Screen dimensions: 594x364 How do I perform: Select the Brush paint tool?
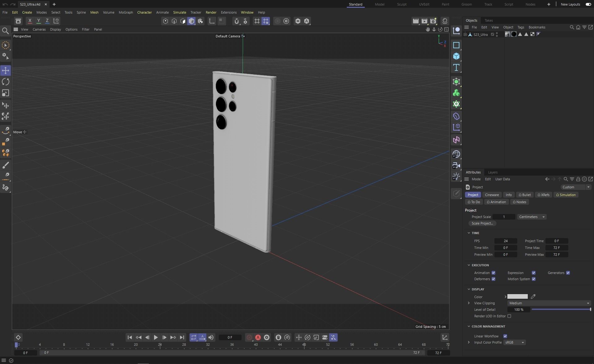tap(6, 165)
